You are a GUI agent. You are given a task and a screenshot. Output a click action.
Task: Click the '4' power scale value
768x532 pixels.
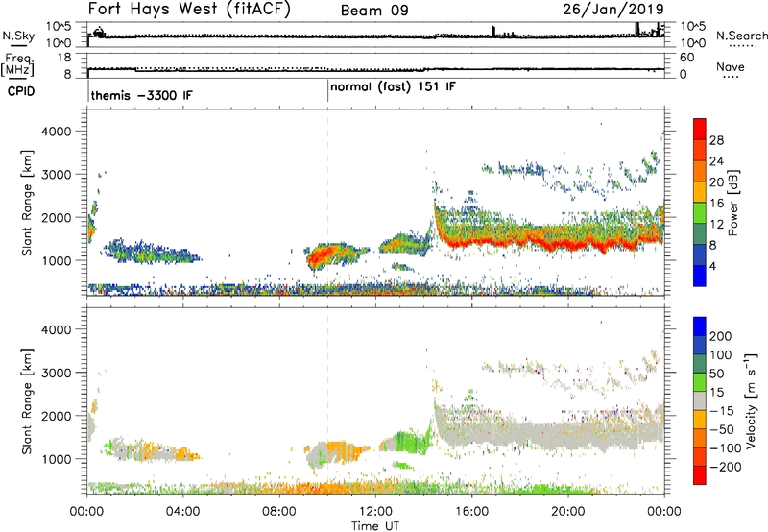(712, 267)
